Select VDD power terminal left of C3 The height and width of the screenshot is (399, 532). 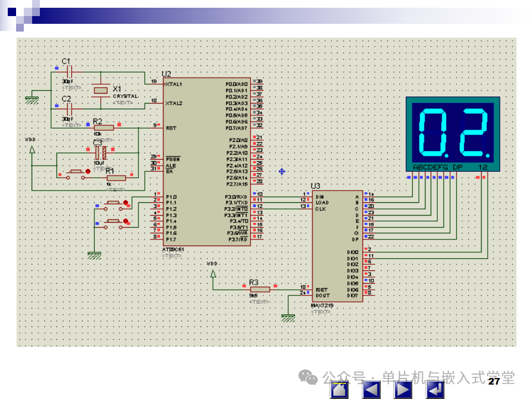coord(32,150)
